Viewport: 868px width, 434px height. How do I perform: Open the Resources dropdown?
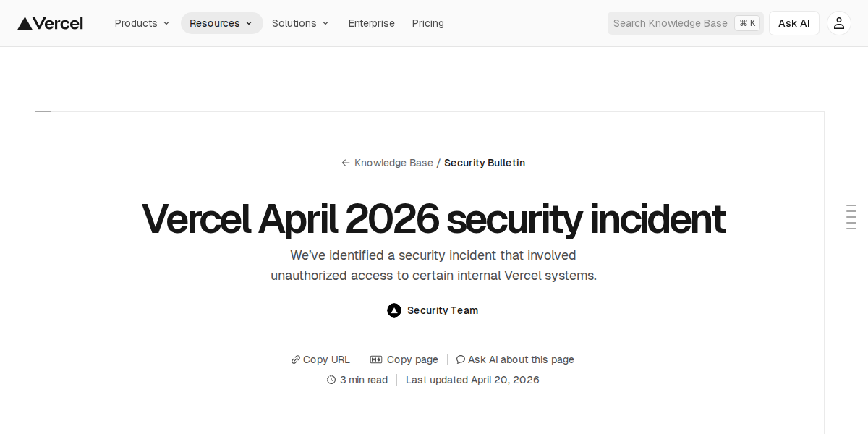(x=221, y=22)
